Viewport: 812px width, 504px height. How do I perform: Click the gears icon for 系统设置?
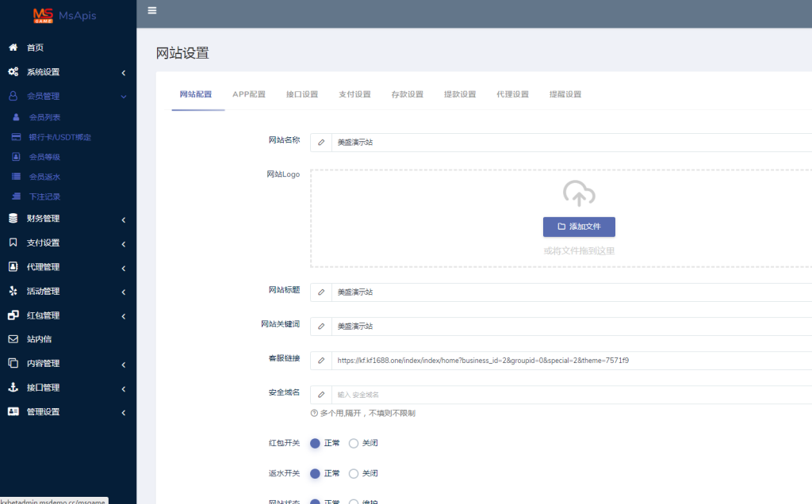13,71
